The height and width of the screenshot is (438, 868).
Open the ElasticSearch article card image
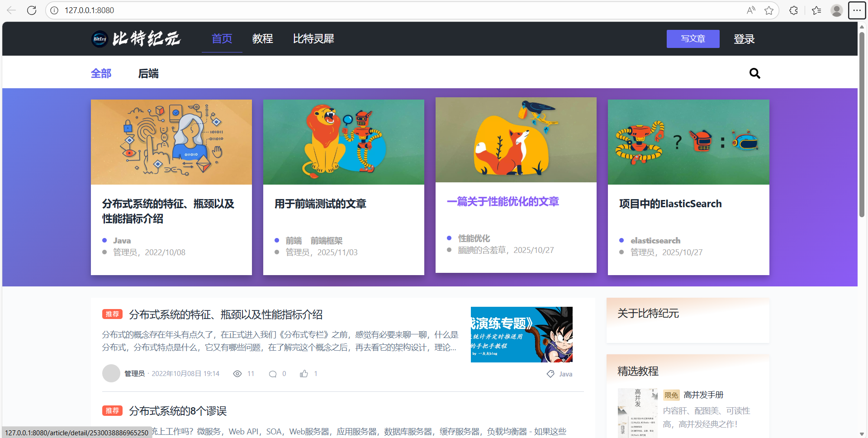tap(688, 142)
